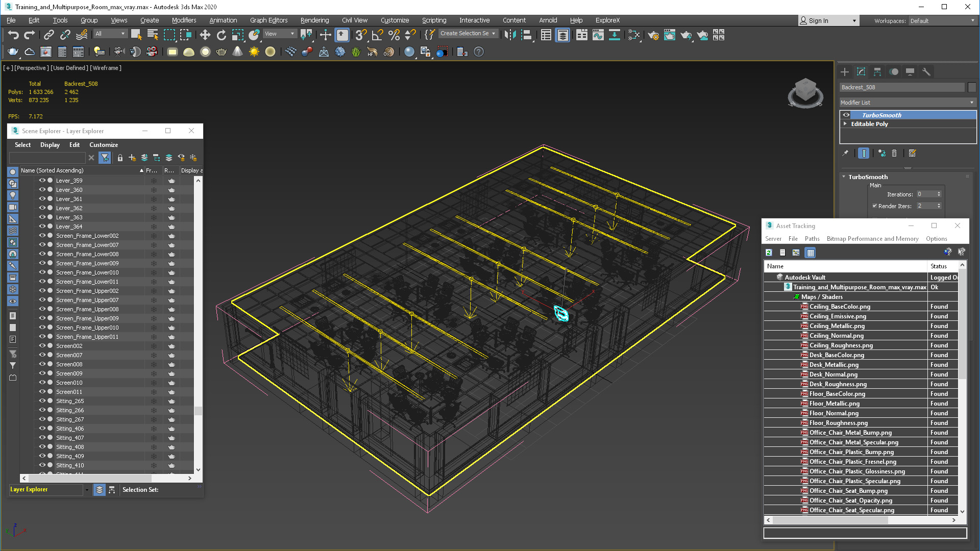980x551 pixels.
Task: Open the Create command panel tab
Action: click(x=845, y=72)
